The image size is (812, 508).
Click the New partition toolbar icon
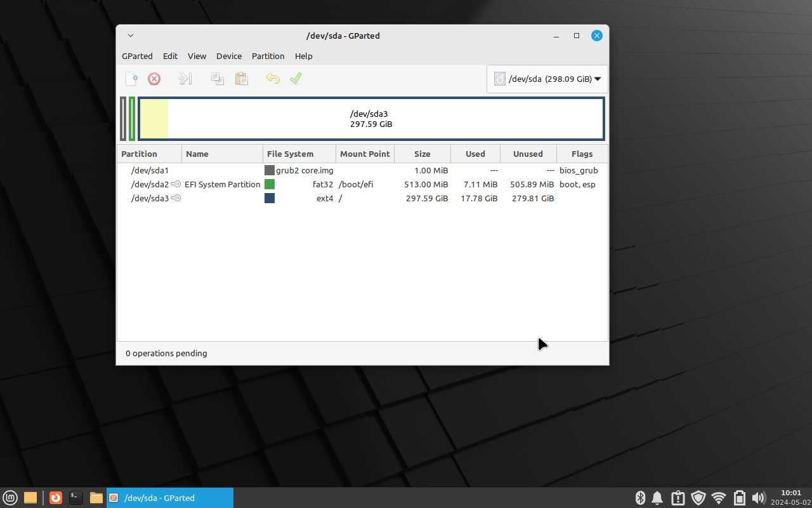pyautogui.click(x=131, y=79)
